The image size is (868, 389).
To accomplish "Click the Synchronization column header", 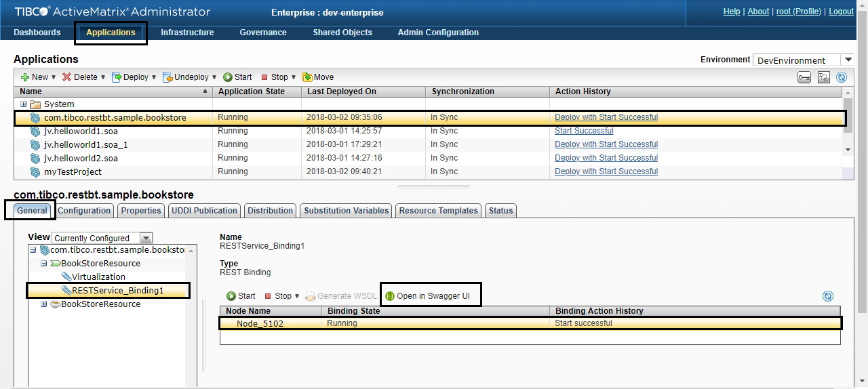I will pos(487,91).
